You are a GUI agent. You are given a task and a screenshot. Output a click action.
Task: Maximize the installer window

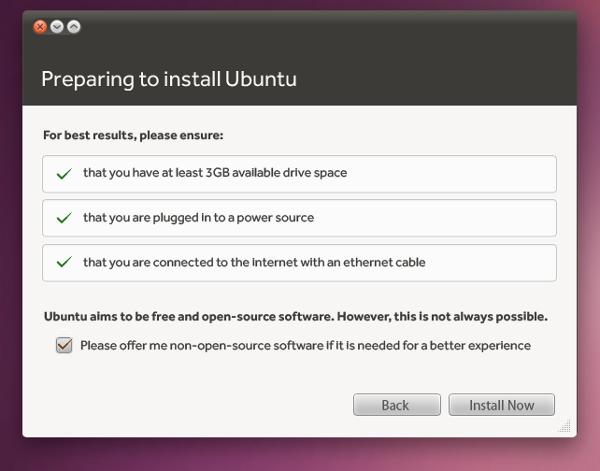click(x=74, y=27)
